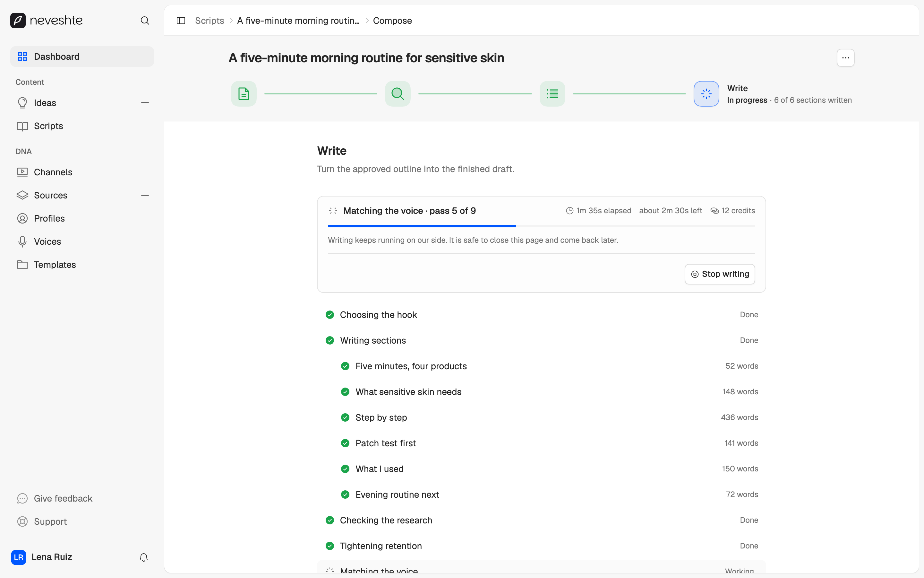924x578 pixels.
Task: Open Templates in the sidebar
Action: click(x=82, y=265)
